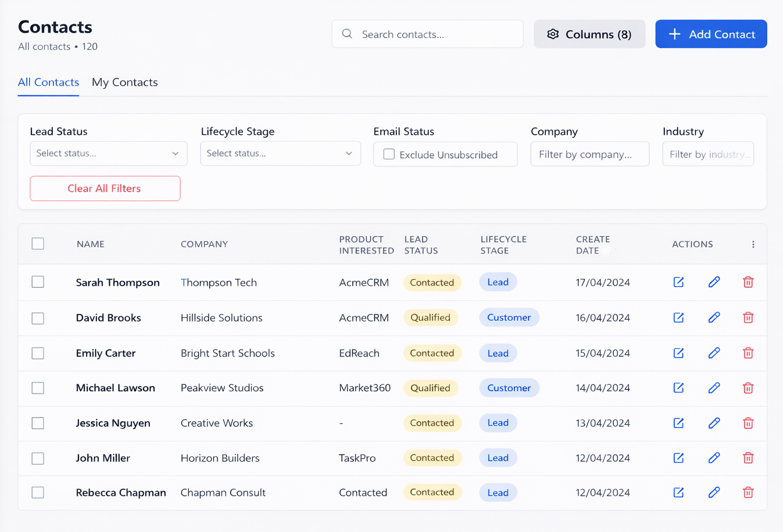The width and height of the screenshot is (783, 532).
Task: Delete Emily Carter with the trash icon
Action: click(748, 353)
